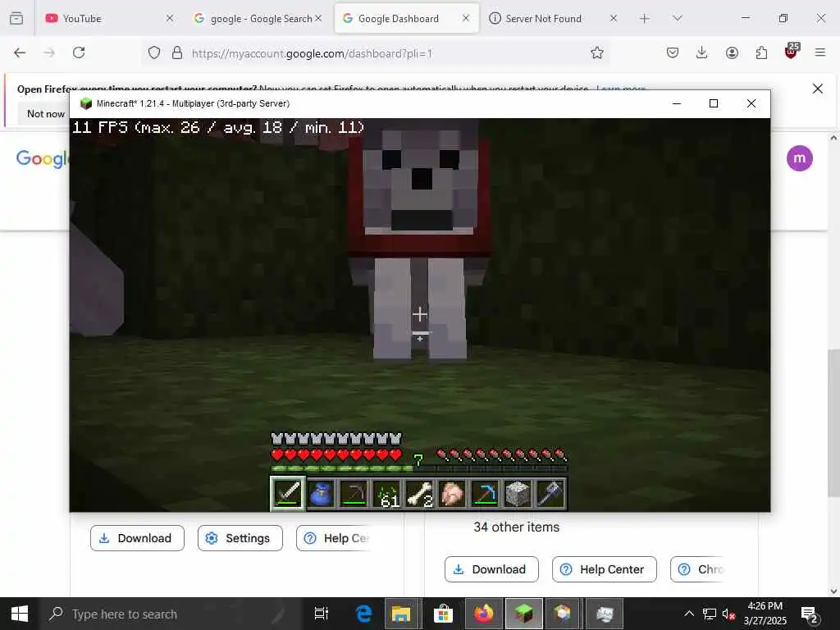The height and width of the screenshot is (630, 840).
Task: Show hidden system tray icons
Action: 689,614
